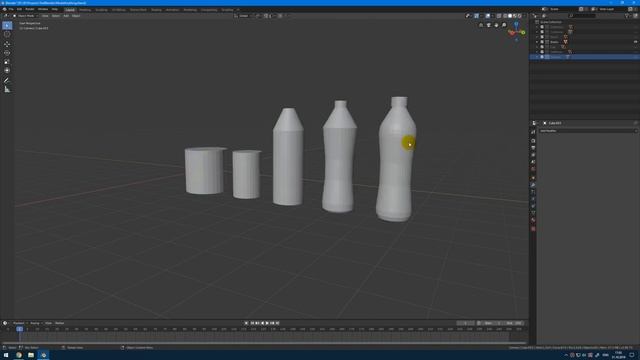Open the shading options dropdown arrow
Image resolution: width=640 pixels, height=360 pixels.
tap(525, 16)
